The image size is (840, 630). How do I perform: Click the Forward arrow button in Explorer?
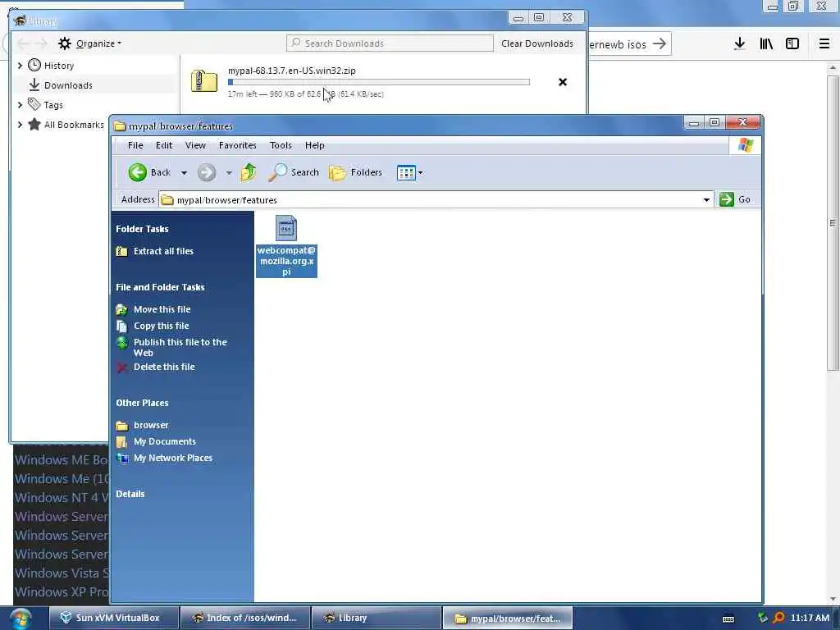pyautogui.click(x=206, y=172)
